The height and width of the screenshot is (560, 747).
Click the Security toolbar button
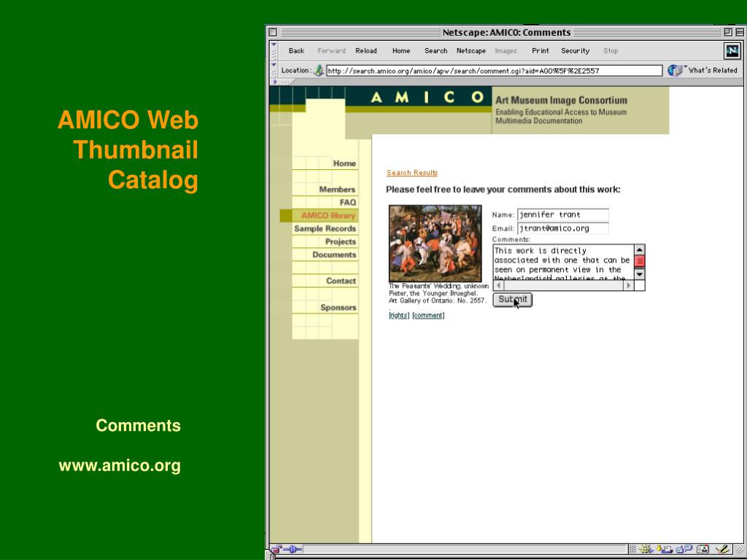click(575, 51)
